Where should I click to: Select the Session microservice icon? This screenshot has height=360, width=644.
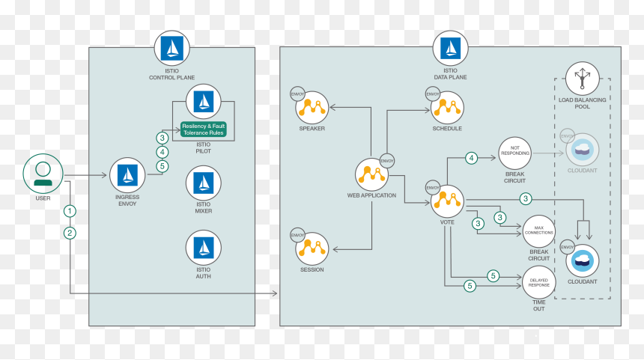click(x=312, y=248)
